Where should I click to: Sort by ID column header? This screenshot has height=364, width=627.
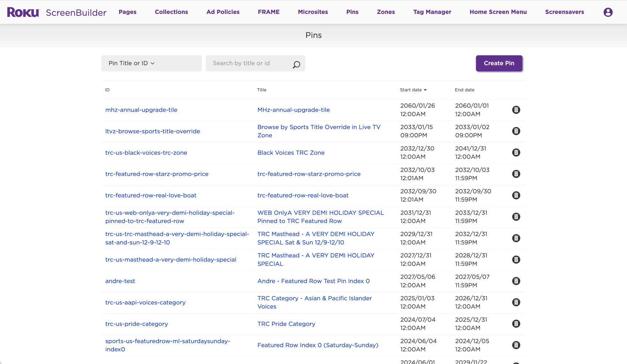pos(107,90)
